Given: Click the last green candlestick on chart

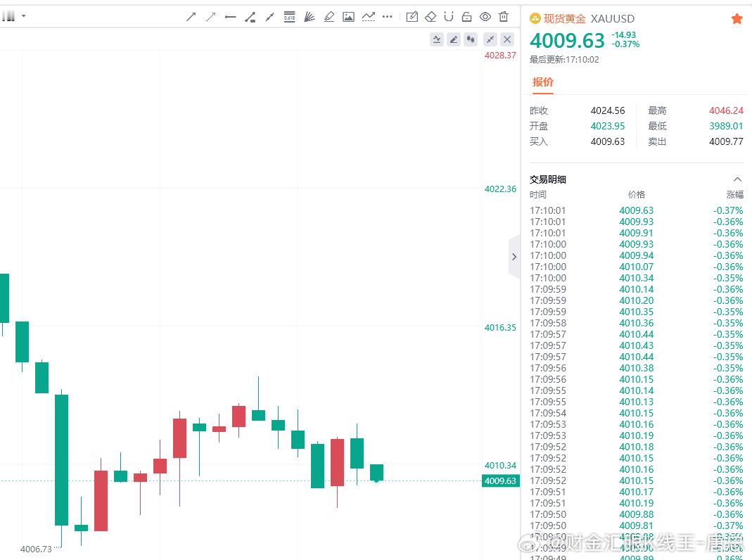Looking at the screenshot, I should click(376, 472).
